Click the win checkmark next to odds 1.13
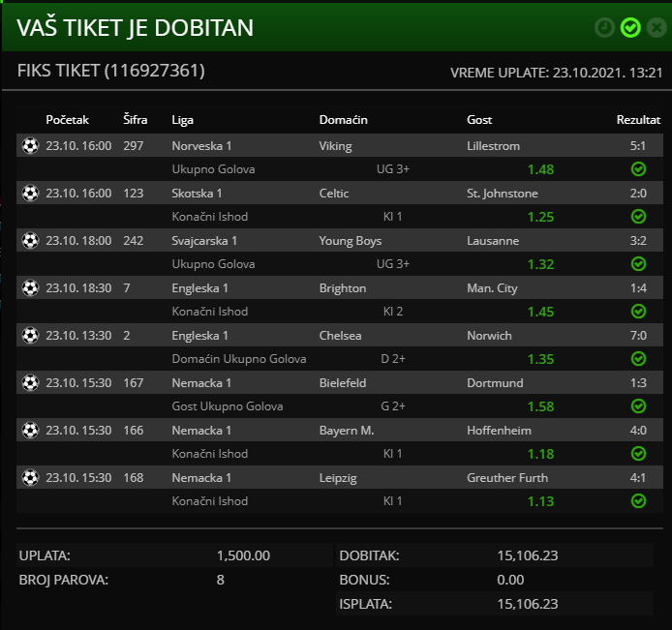The image size is (672, 630). (x=638, y=501)
